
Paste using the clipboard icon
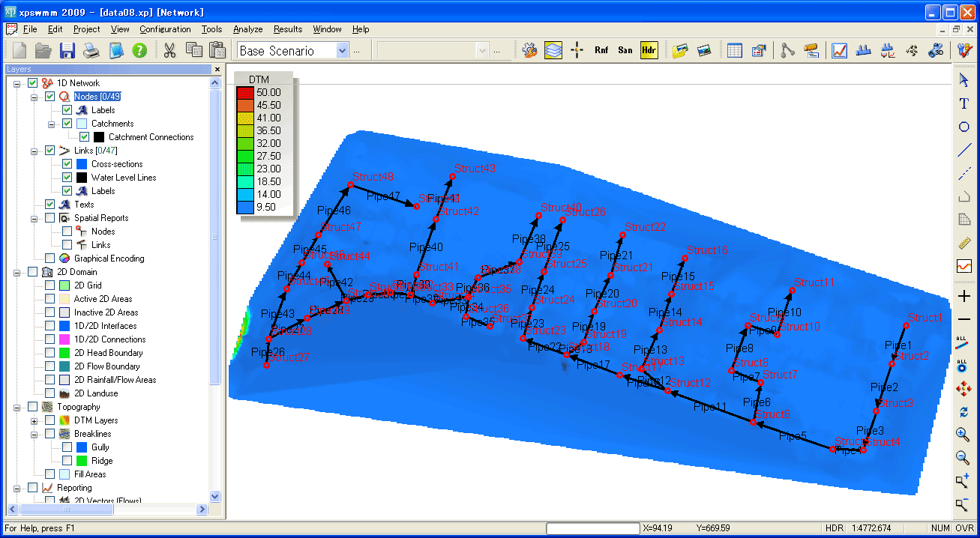click(217, 50)
